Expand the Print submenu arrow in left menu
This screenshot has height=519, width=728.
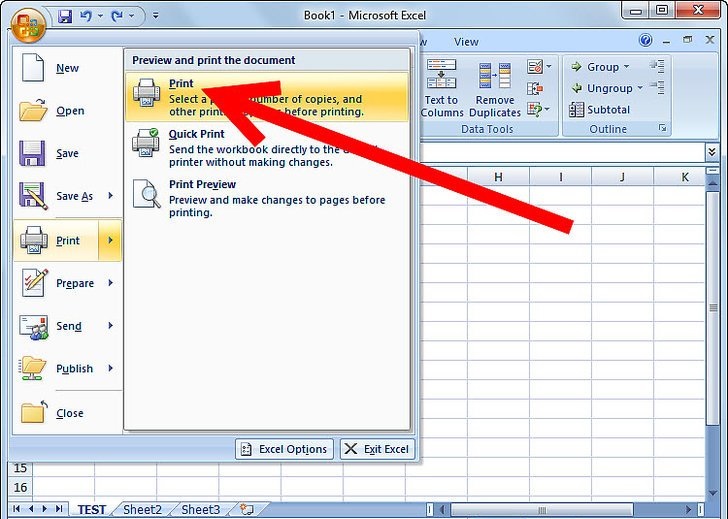point(110,240)
